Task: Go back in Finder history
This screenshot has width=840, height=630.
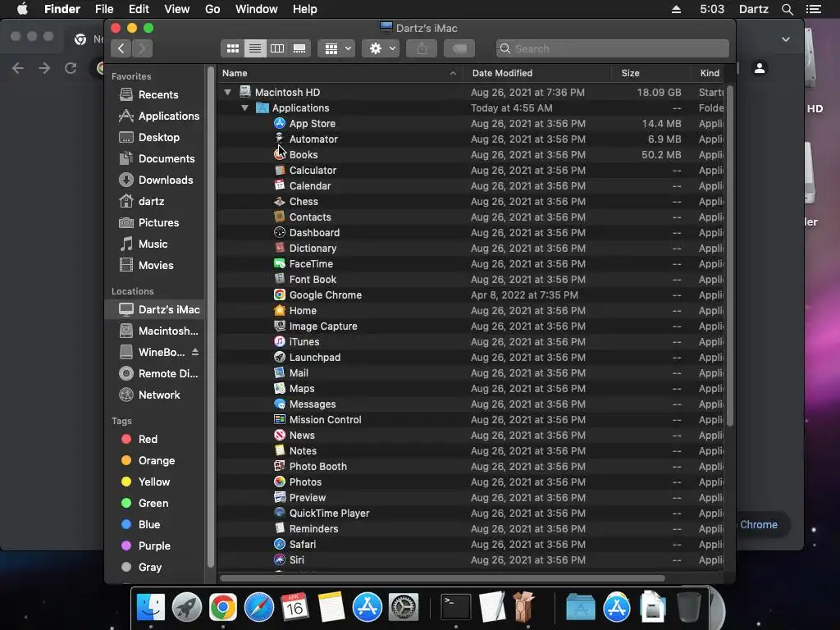Action: (x=121, y=48)
